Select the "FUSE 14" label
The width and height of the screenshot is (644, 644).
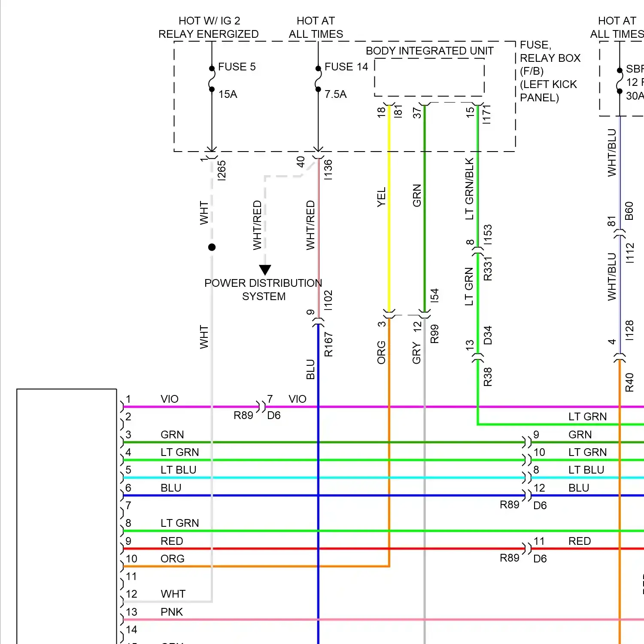click(x=346, y=67)
